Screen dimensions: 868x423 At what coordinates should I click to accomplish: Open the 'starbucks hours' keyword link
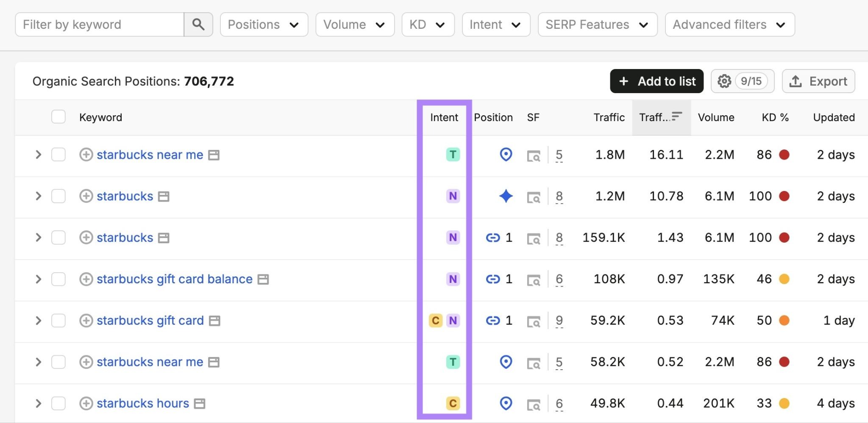[x=143, y=404]
